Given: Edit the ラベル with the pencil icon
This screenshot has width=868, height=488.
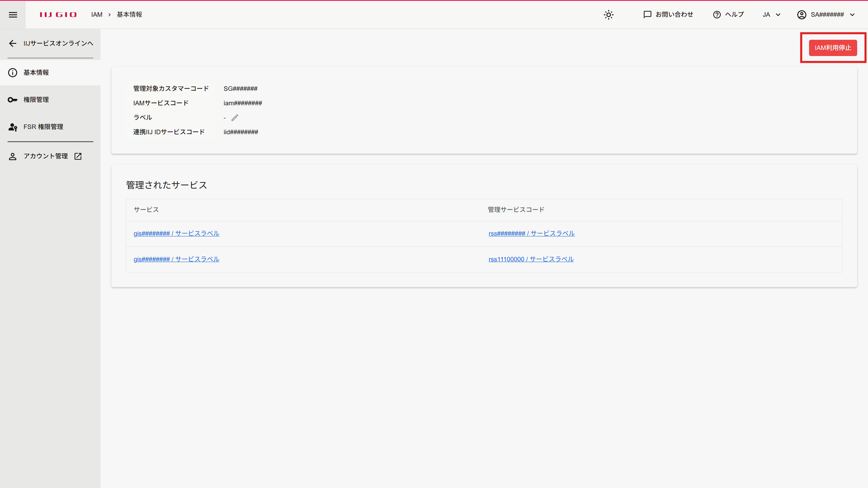Looking at the screenshot, I should [x=235, y=117].
